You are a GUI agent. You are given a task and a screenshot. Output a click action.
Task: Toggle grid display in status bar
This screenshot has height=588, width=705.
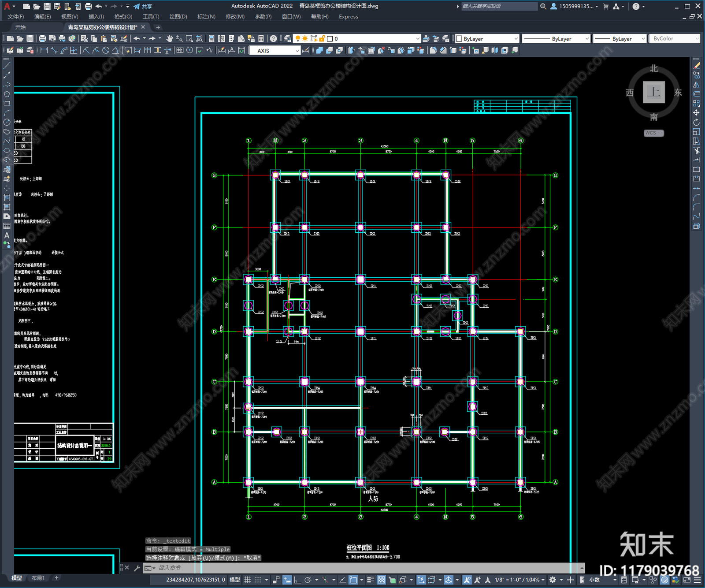[x=248, y=580]
